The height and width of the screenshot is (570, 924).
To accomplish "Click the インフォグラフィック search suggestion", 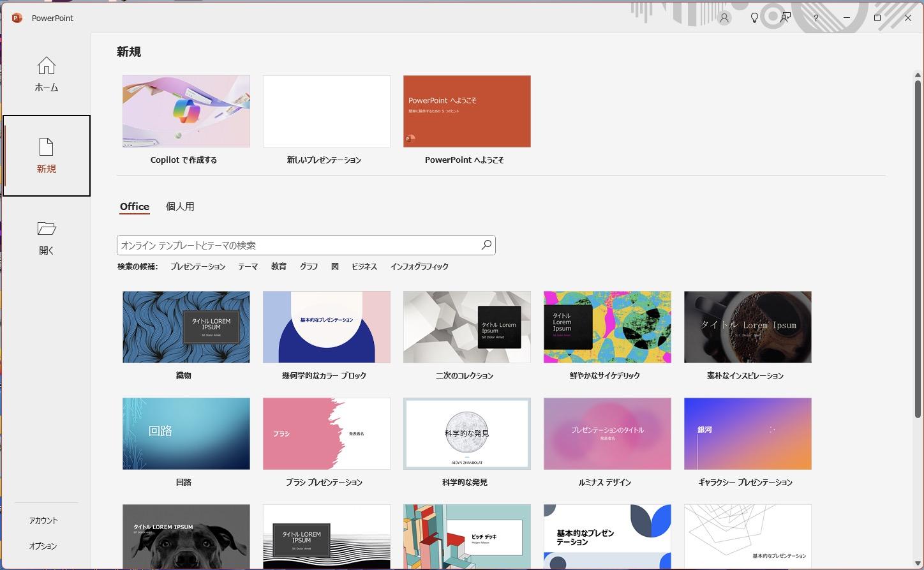I will click(x=419, y=267).
